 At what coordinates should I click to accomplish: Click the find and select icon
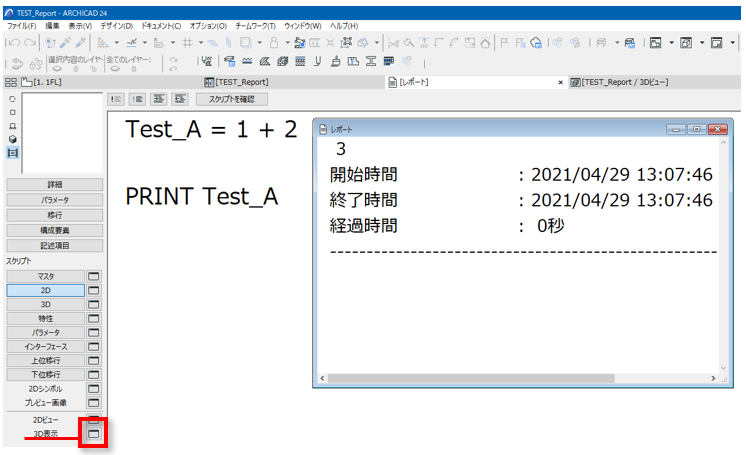[50, 43]
